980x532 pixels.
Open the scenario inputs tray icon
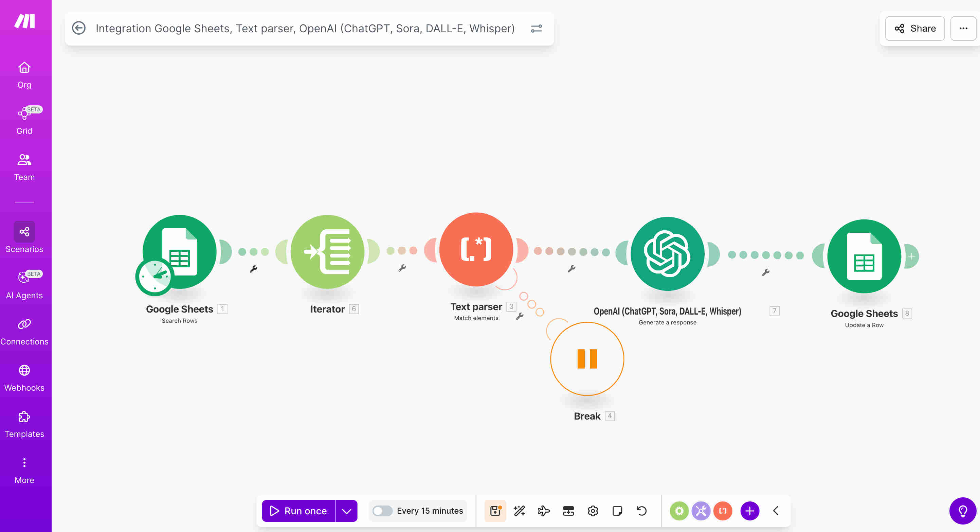568,511
